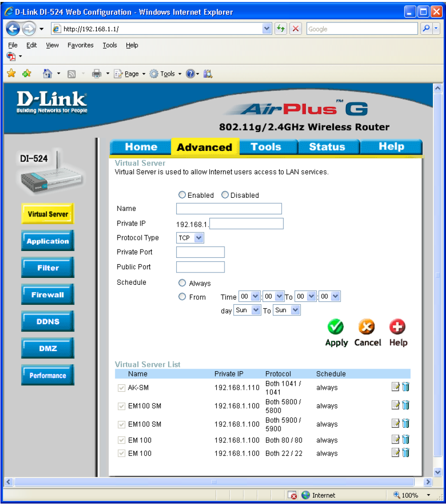446x504 pixels.
Task: Edit the AK-SM virtual server entry
Action: (396, 387)
